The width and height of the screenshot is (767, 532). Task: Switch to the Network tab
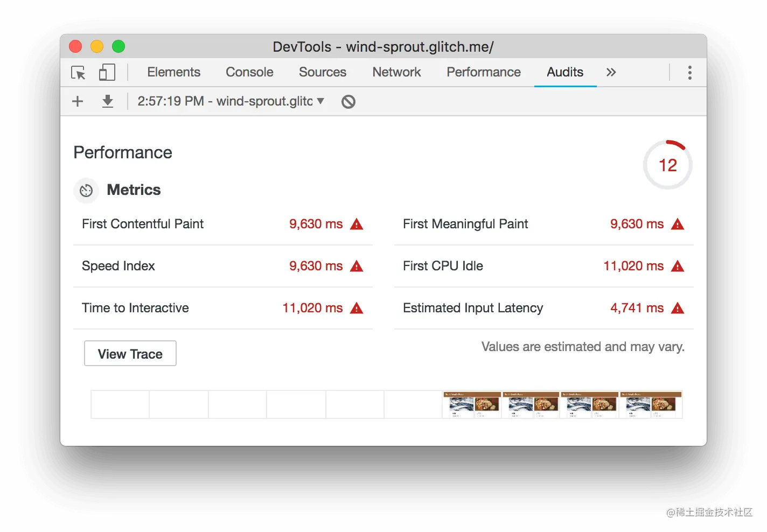tap(396, 72)
